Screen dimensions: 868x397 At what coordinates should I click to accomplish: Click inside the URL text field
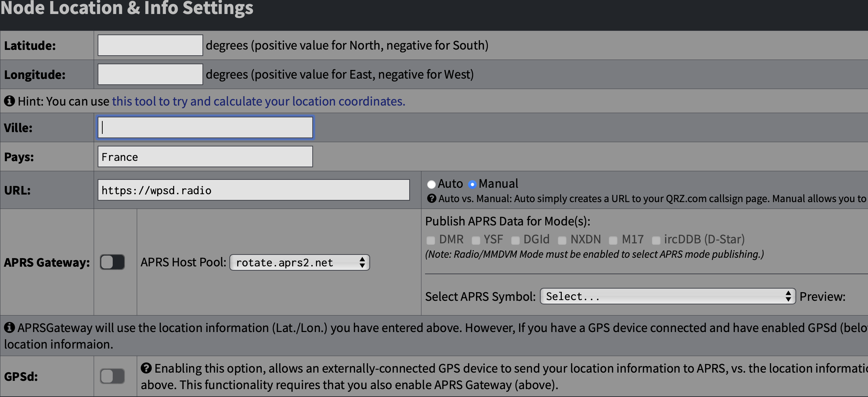[253, 190]
